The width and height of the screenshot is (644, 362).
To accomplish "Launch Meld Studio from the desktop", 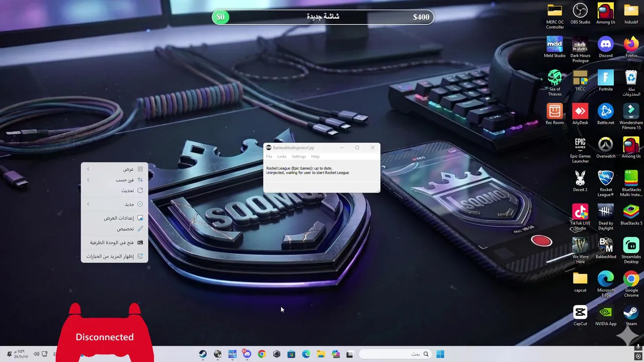I will 554,47.
